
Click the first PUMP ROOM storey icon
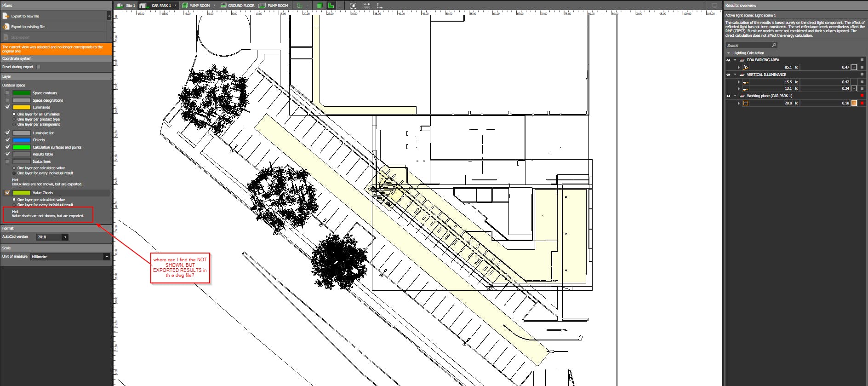[x=185, y=6]
